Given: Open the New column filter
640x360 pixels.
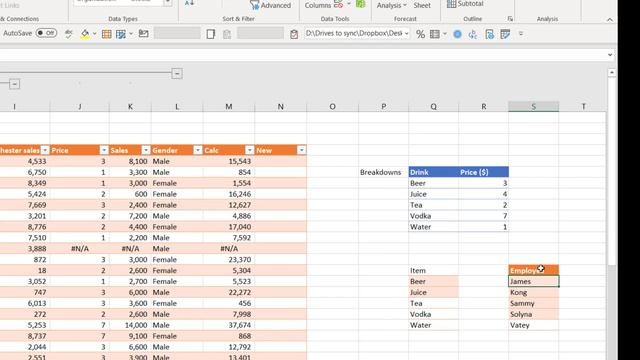Looking at the screenshot, I should 301,150.
